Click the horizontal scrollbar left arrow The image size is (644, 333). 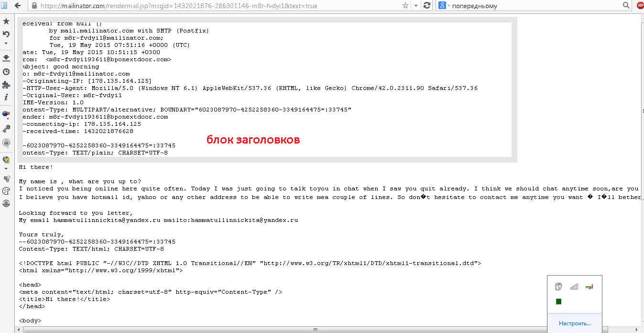18,330
